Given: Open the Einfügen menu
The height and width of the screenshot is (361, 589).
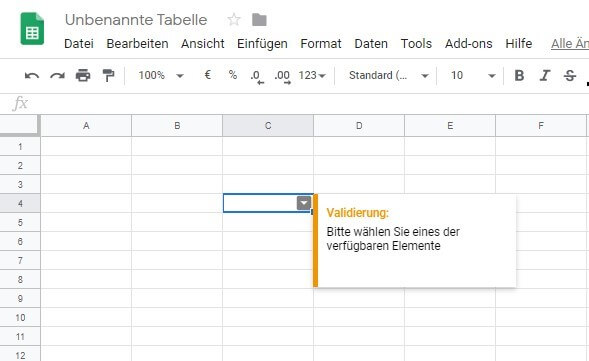Looking at the screenshot, I should [262, 44].
